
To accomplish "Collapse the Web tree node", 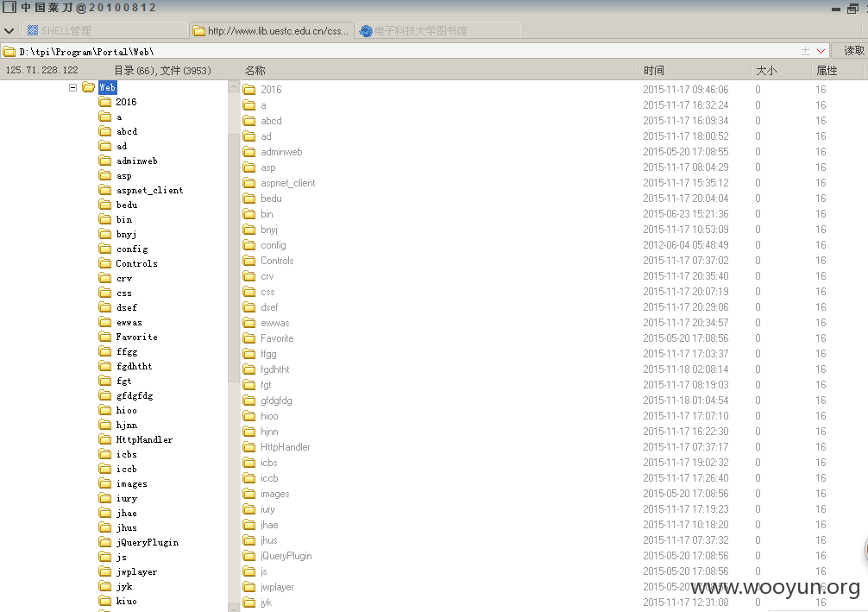I will 72,87.
